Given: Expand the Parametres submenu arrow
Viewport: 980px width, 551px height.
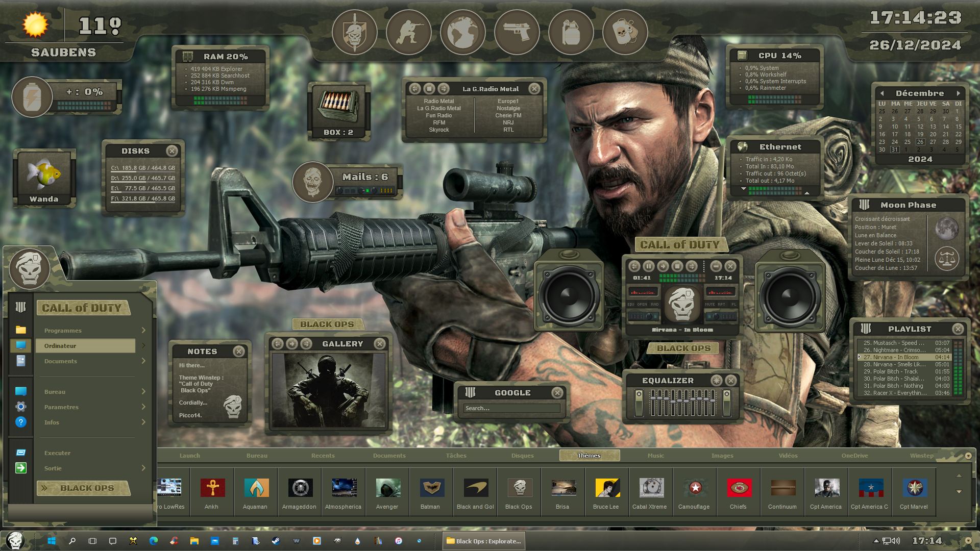Looking at the screenshot, I should [143, 407].
